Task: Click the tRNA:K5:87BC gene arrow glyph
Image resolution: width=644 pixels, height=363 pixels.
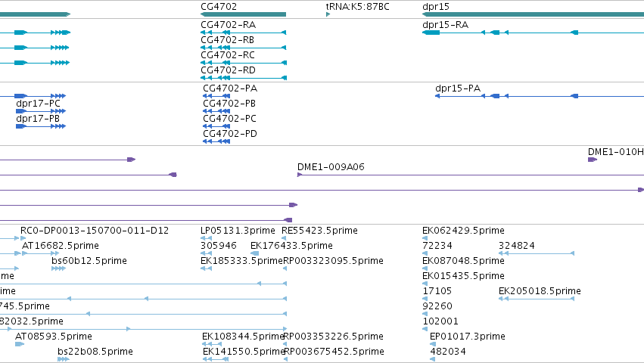Action: pos(328,14)
